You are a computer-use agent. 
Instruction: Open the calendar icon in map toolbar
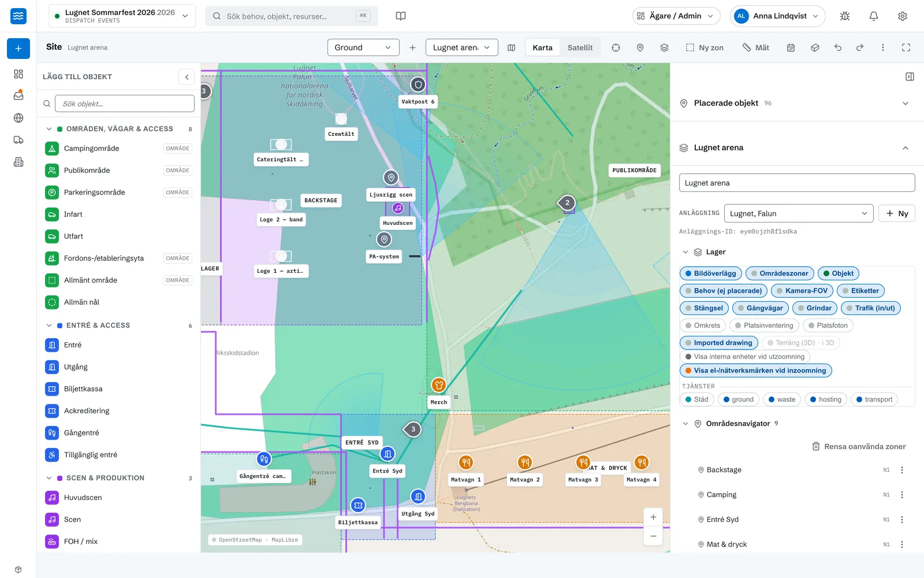point(791,47)
